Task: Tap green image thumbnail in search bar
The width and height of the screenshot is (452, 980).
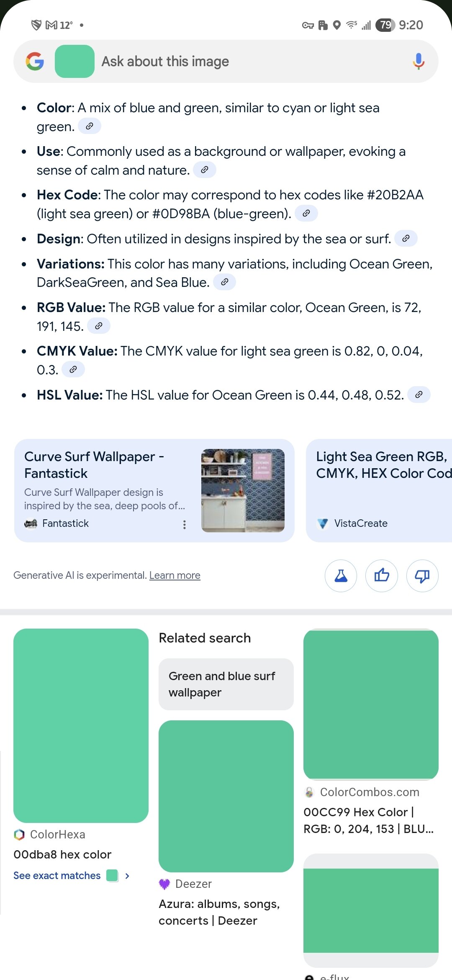Action: (x=74, y=62)
